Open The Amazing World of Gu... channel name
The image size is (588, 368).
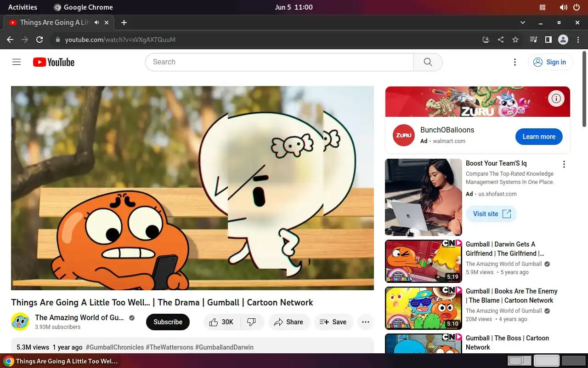click(x=79, y=317)
